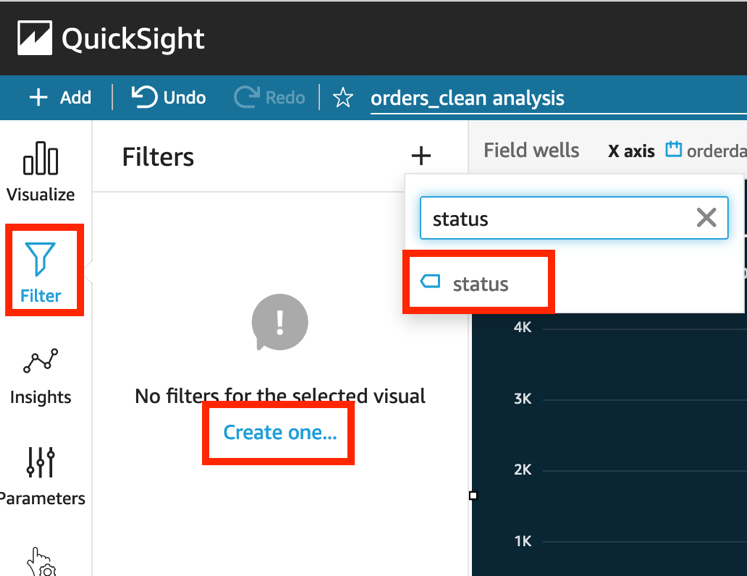Click the 2K y-axis label
The height and width of the screenshot is (576, 747).
[x=523, y=470]
